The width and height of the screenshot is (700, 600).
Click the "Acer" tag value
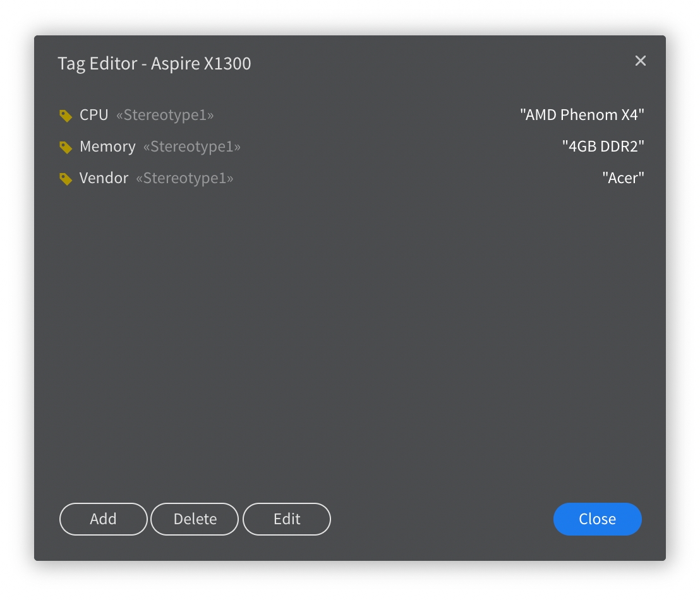click(x=623, y=178)
